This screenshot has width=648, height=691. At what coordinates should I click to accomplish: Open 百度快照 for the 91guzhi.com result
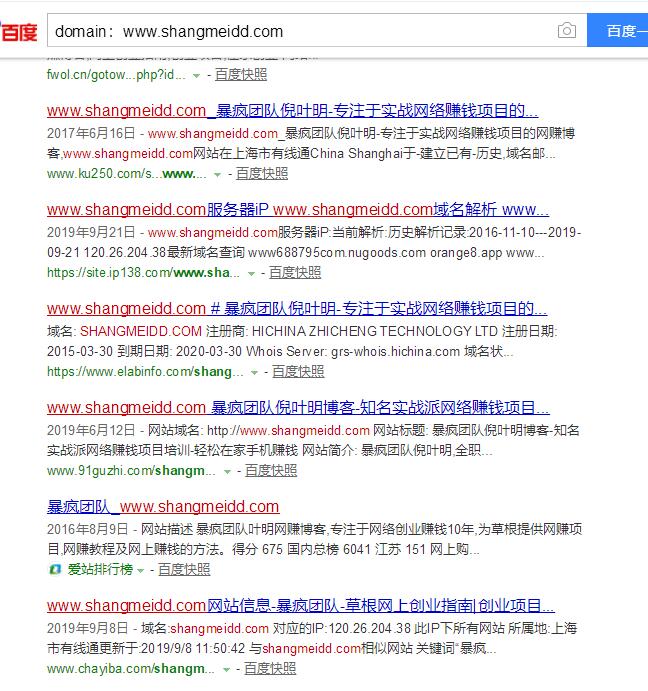coord(271,471)
